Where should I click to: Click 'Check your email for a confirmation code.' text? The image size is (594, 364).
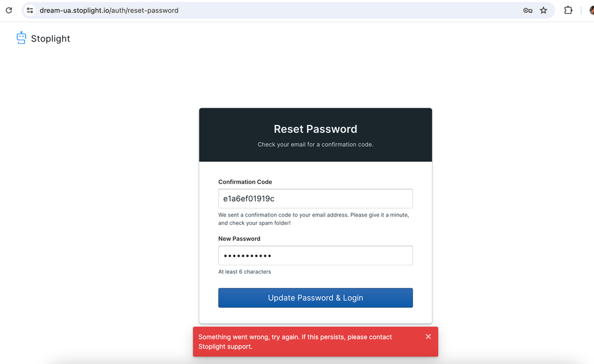(x=315, y=145)
